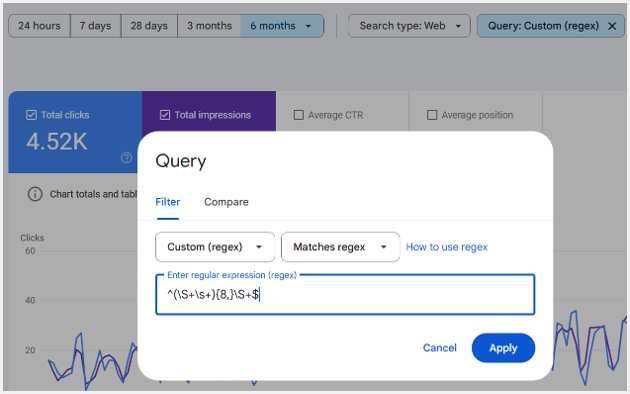Open help icon on Total clicks card
Screen dimensions: 630x394
[126, 157]
